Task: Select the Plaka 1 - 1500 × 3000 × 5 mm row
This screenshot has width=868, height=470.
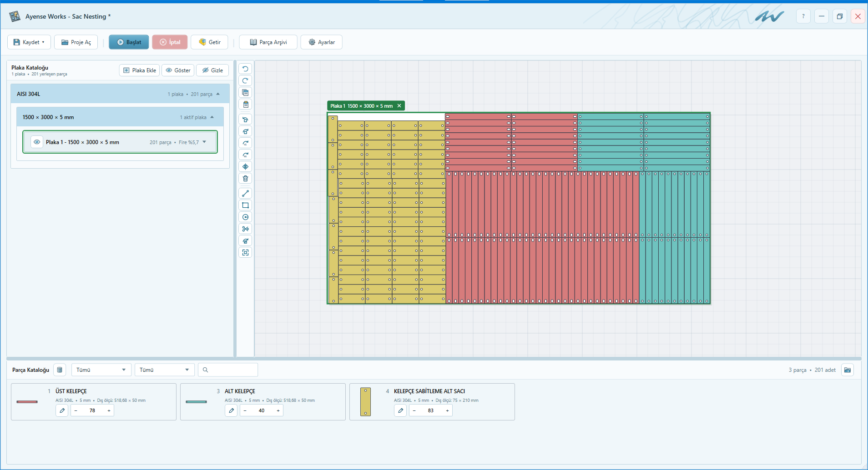Action: tap(120, 142)
